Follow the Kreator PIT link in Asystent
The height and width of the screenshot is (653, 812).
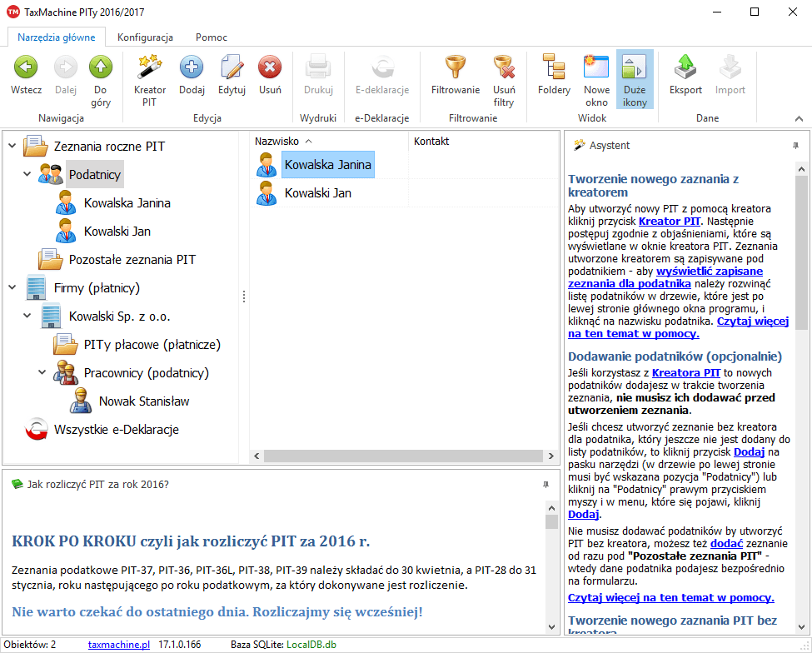[x=670, y=222]
